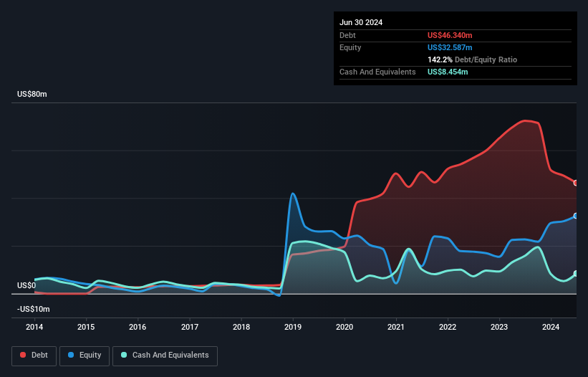This screenshot has height=377, width=588.
Task: Click the US$46.340m debt value
Action: pos(450,35)
